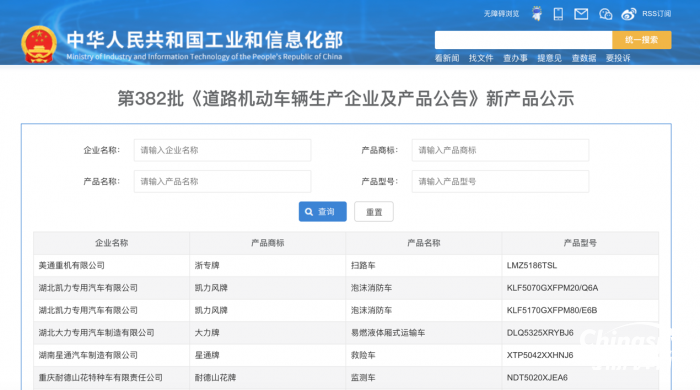700x390 pixels.
Task: Open the 要投诉 menu item
Action: (618, 58)
